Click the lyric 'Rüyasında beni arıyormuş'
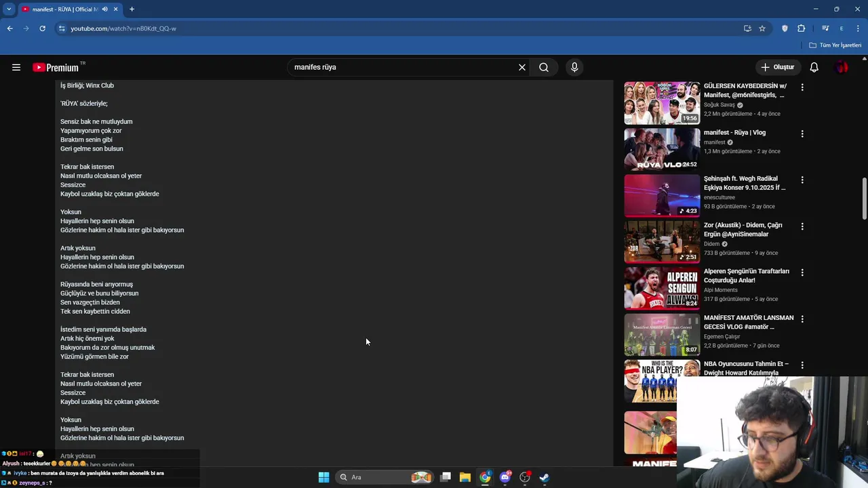 point(96,285)
